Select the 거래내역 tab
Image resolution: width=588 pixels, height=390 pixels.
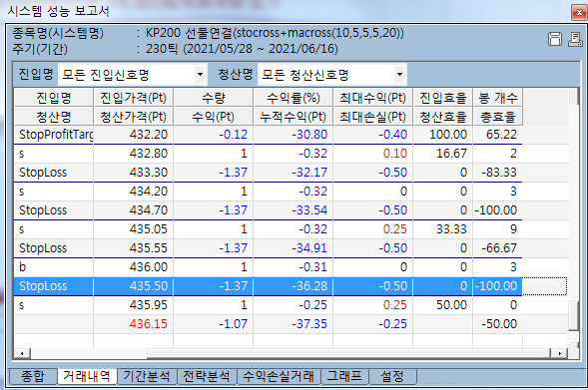(x=87, y=376)
